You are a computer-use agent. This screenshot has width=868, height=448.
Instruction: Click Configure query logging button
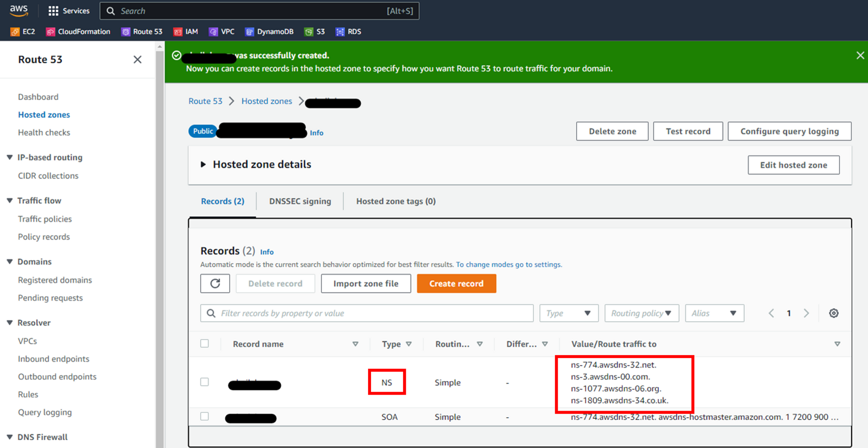(789, 131)
